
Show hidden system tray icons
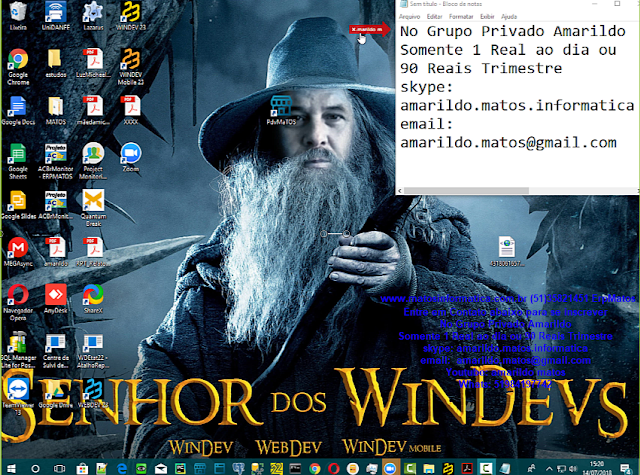point(549,468)
